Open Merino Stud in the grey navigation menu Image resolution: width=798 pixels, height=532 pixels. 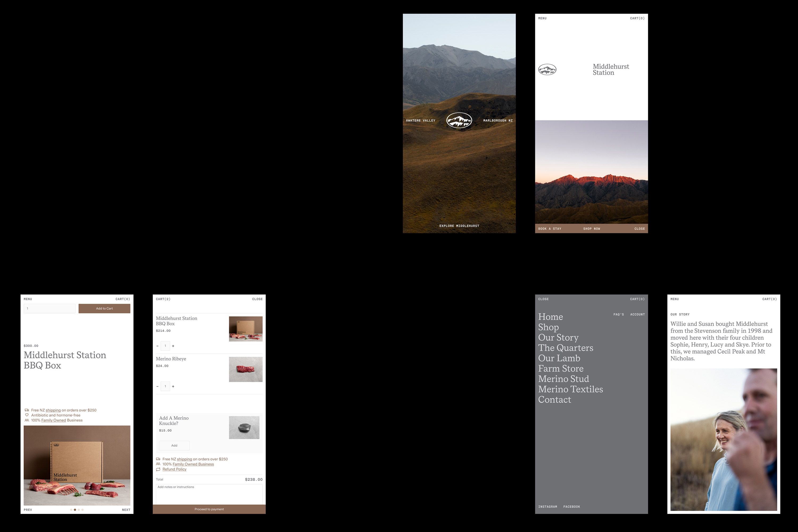[564, 379]
